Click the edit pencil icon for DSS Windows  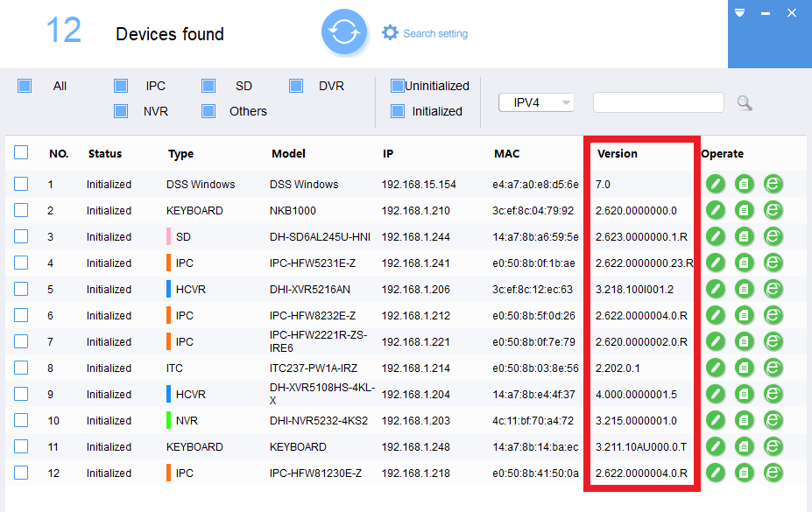tap(716, 185)
